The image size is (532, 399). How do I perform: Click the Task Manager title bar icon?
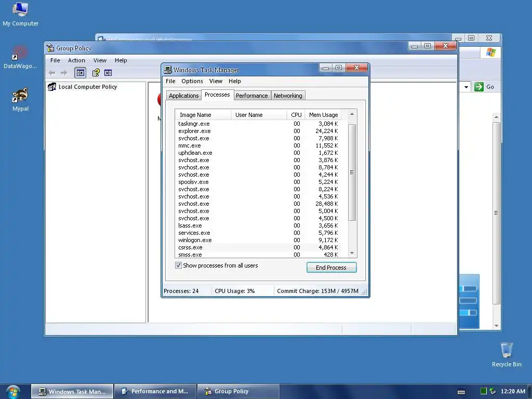(168, 70)
